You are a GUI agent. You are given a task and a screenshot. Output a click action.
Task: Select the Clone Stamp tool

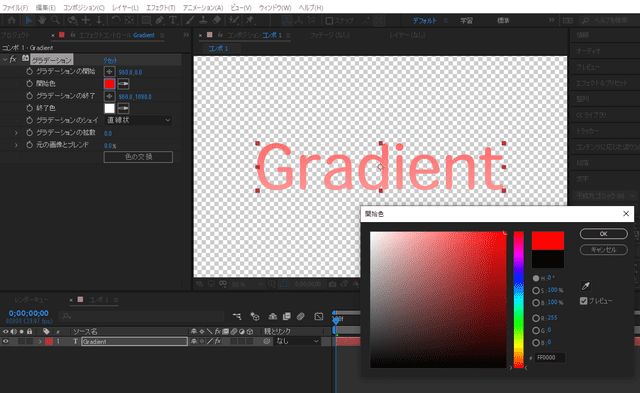tap(203, 20)
